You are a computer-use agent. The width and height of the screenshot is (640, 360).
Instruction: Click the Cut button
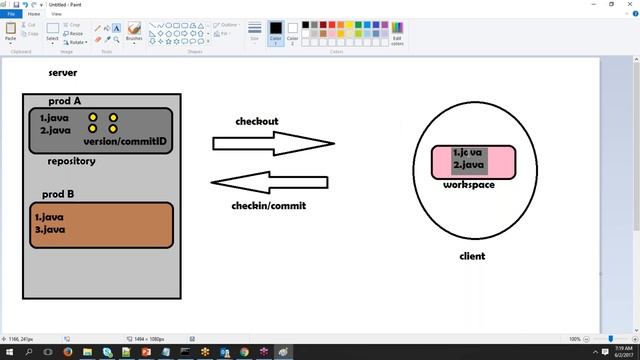pos(29,25)
